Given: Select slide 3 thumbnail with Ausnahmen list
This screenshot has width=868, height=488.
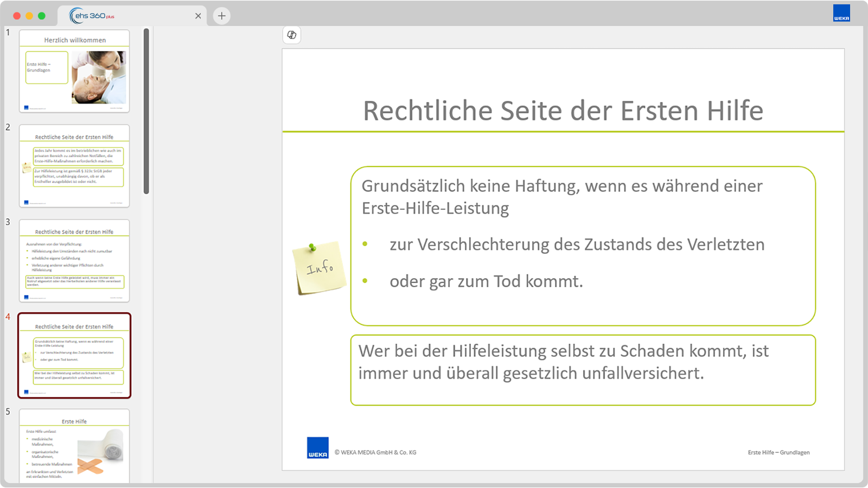Looking at the screenshot, I should pyautogui.click(x=74, y=261).
